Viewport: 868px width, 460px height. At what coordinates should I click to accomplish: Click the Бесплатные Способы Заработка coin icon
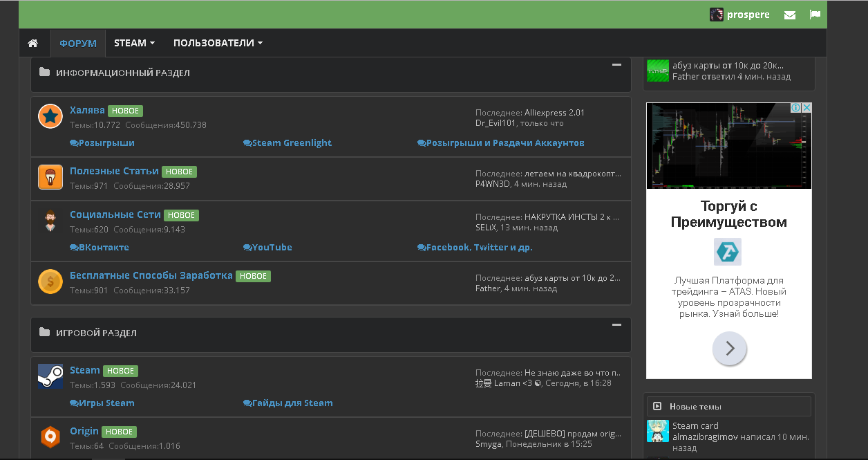click(x=50, y=282)
